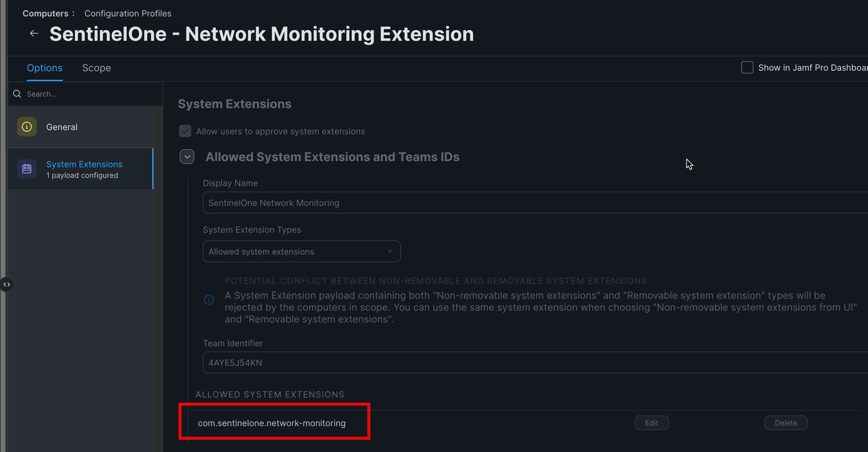
Task: Check Show in Jamf Pro Dashboard box
Action: point(747,67)
